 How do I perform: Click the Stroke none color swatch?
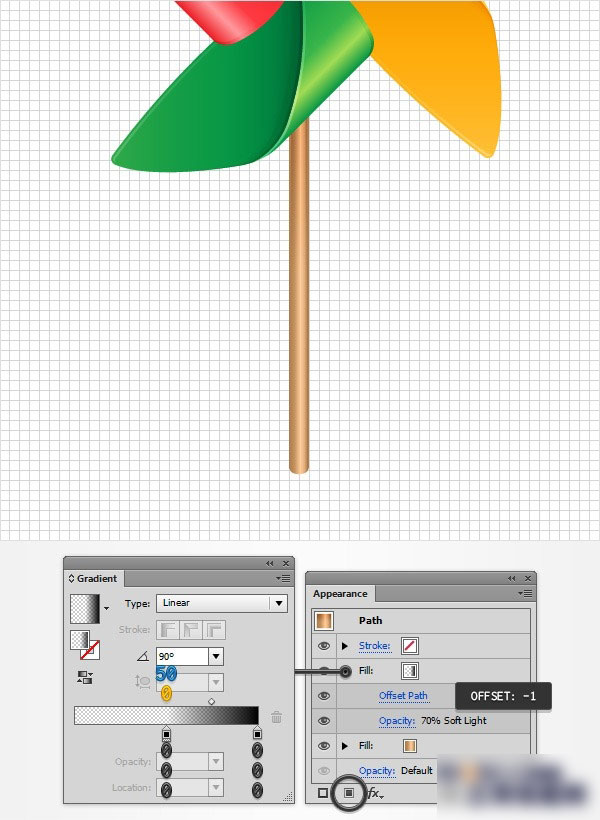point(410,646)
